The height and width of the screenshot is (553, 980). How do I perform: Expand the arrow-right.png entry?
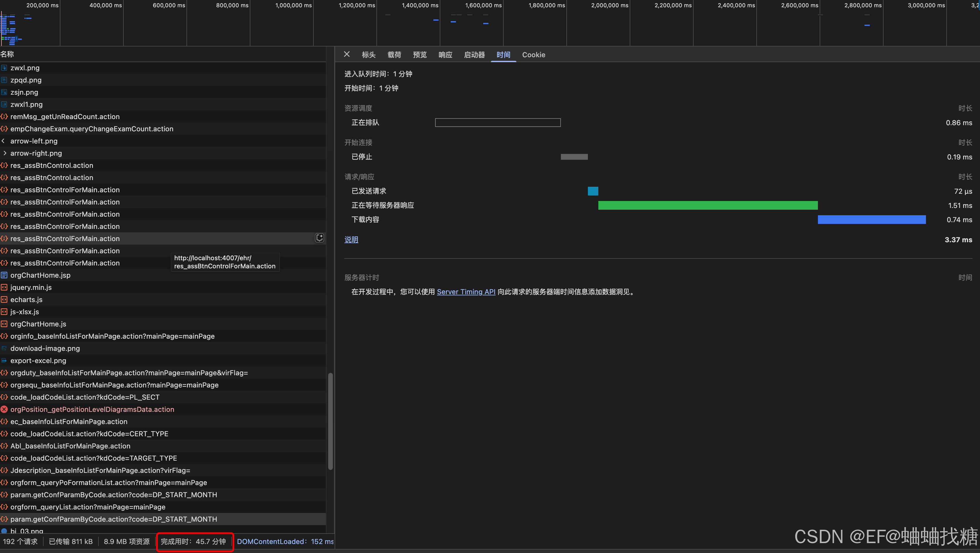pos(5,153)
